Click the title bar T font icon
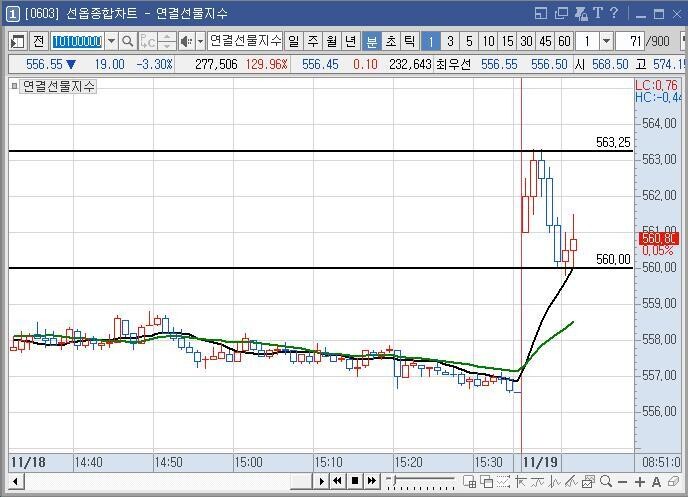This screenshot has height=497, width=688. [597, 13]
